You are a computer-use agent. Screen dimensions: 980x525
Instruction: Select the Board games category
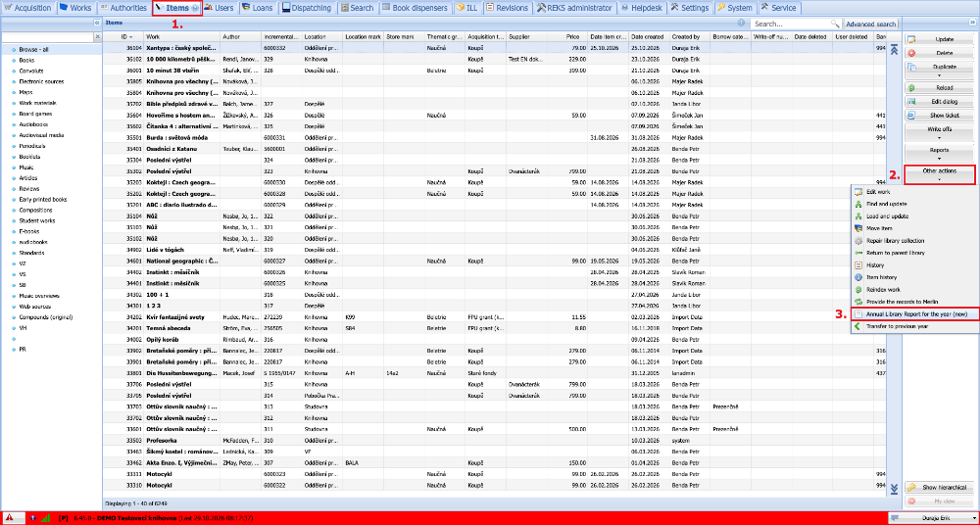pyautogui.click(x=51, y=114)
